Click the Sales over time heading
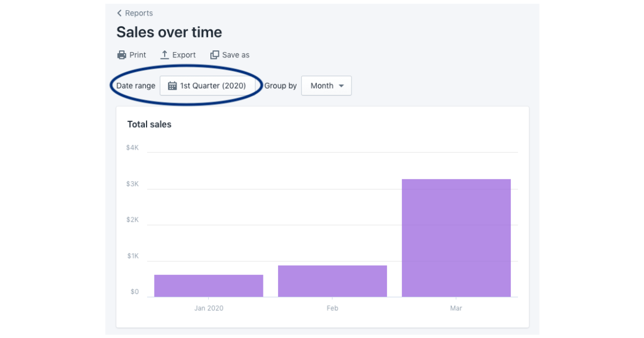This screenshot has width=644, height=338. 169,32
